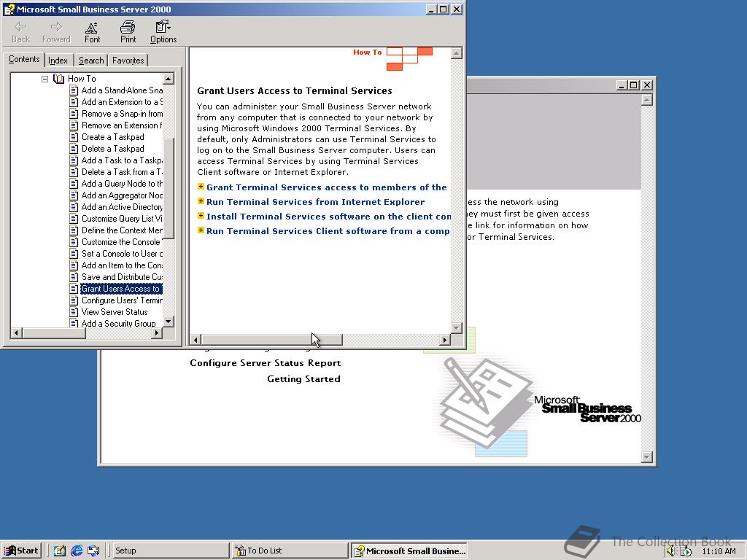Click To Do List window scroll up arrow
Viewport: 747px width, 560px height.
[646, 100]
